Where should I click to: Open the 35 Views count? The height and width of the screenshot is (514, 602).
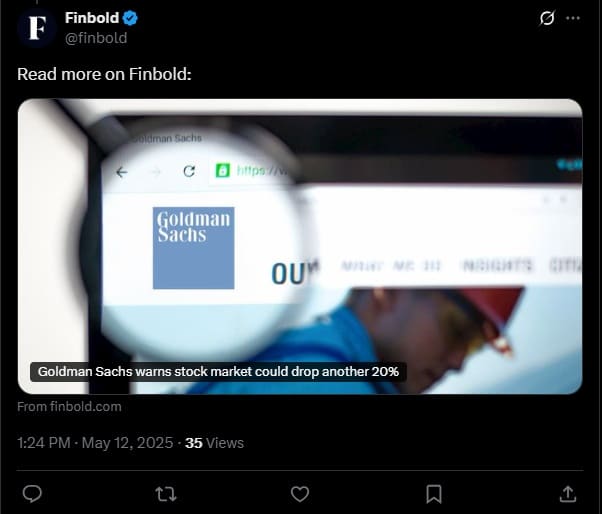click(214, 443)
